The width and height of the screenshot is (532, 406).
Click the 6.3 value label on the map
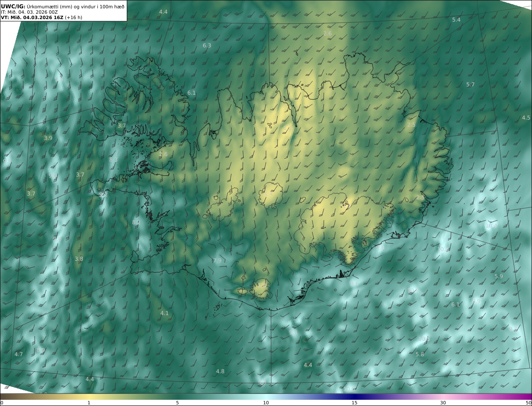207,46
